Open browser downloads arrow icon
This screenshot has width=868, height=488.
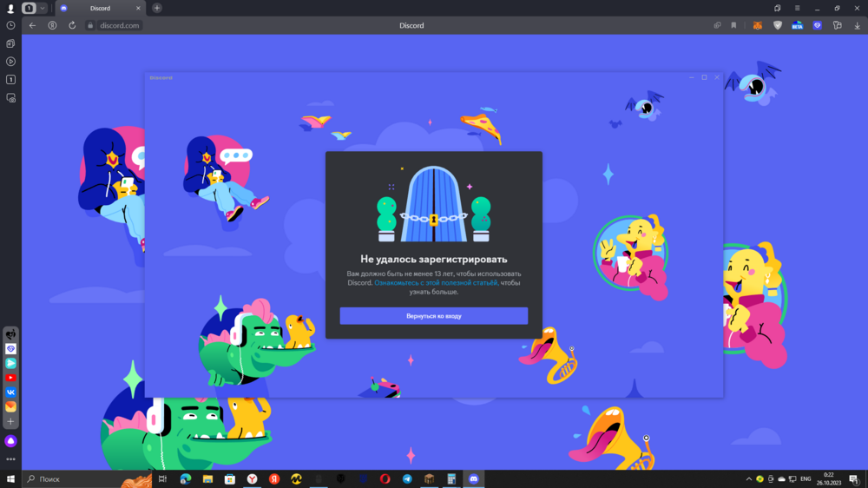[857, 25]
